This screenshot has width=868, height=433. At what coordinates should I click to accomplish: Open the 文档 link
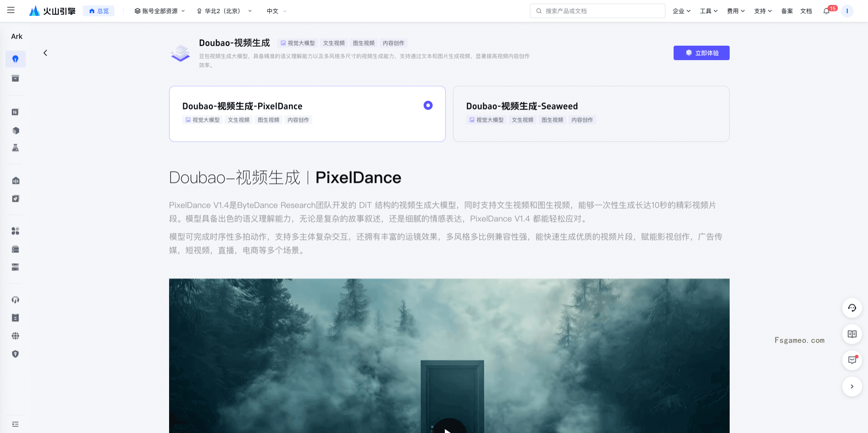point(806,11)
